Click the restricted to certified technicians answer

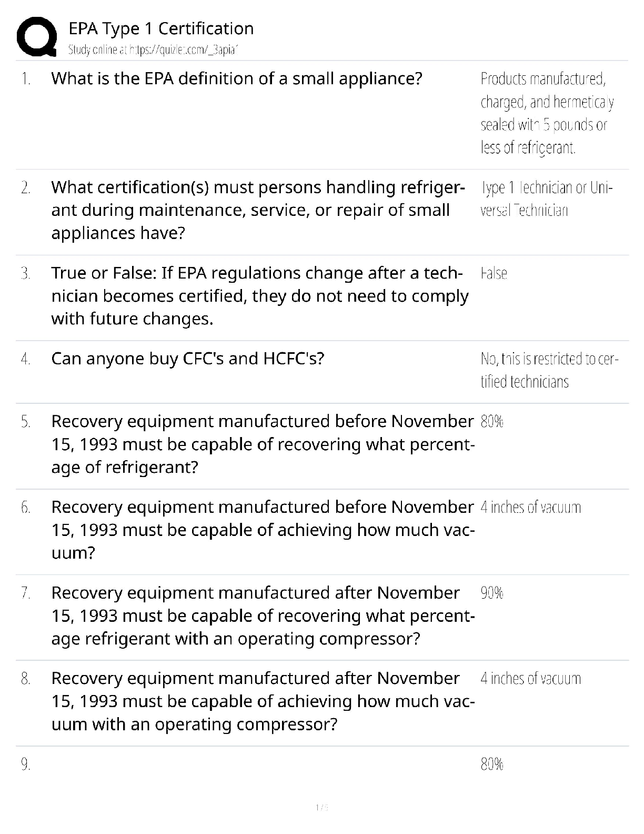click(549, 370)
